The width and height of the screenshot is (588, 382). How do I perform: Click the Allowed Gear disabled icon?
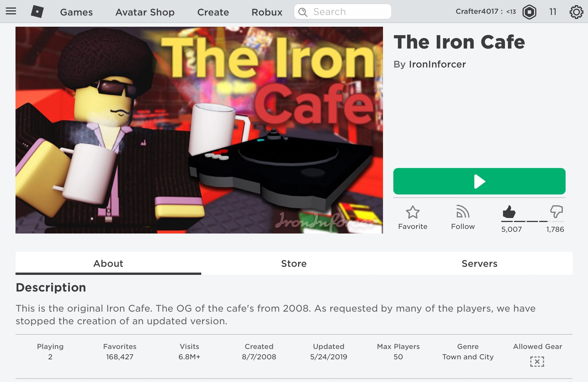tap(537, 362)
